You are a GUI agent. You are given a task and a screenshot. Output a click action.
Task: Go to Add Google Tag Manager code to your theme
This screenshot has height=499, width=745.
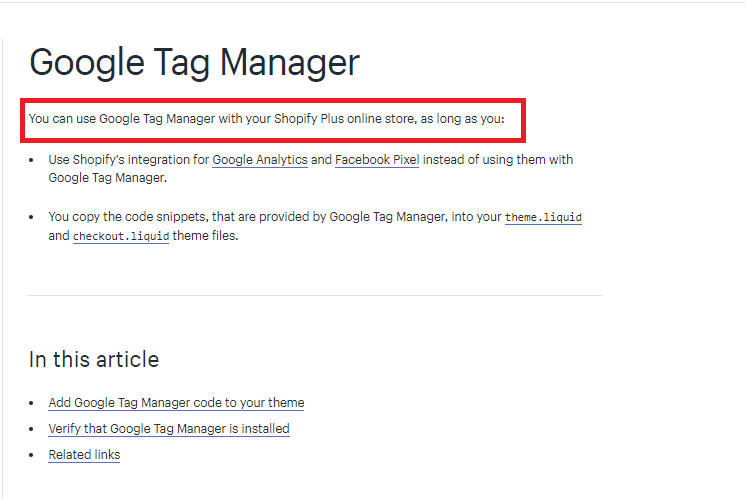(x=176, y=403)
